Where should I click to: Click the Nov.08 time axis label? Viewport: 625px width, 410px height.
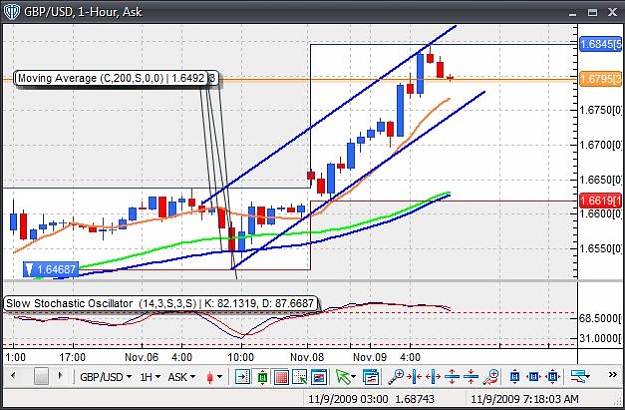(x=307, y=357)
